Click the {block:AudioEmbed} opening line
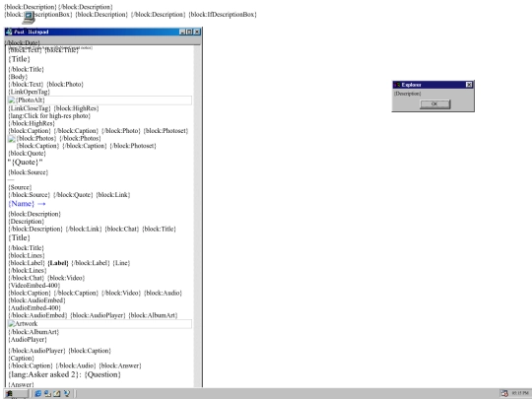The width and height of the screenshot is (532, 399). pyautogui.click(x=37, y=300)
